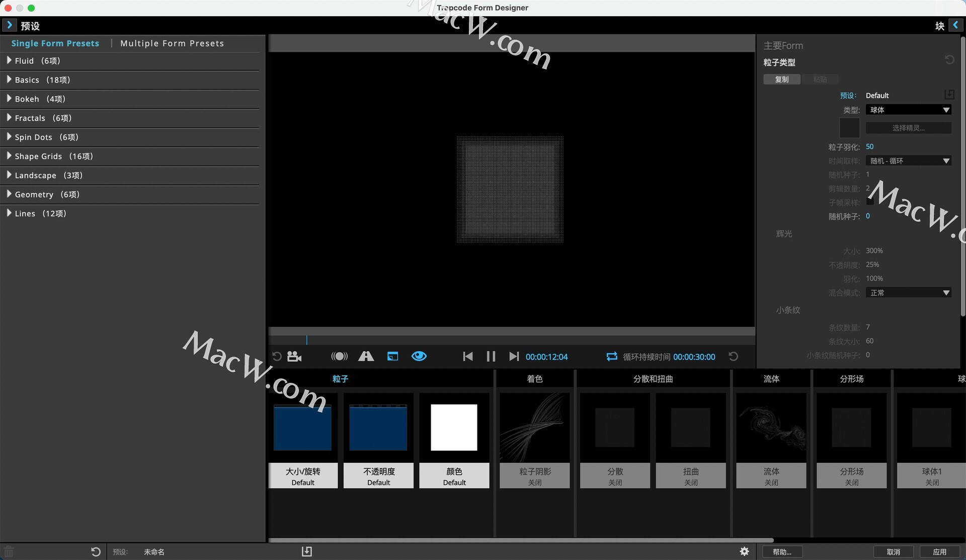Toggle the road perspective grid icon

click(366, 356)
